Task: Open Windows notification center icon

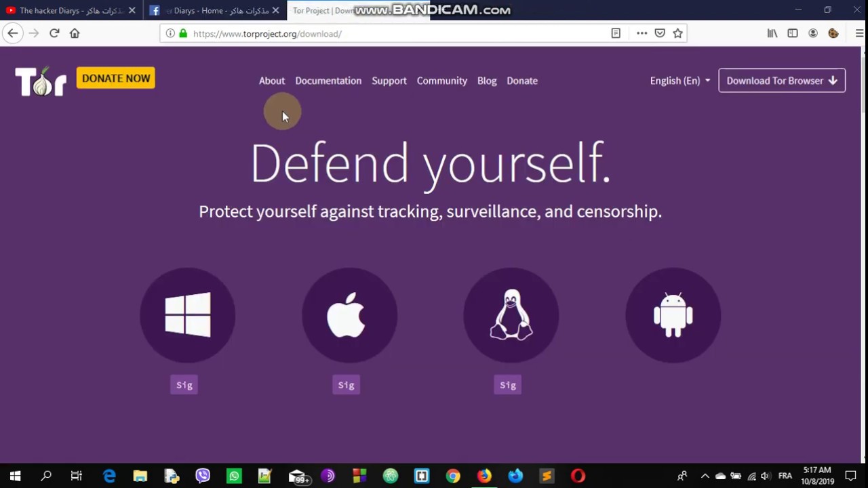Action: click(850, 476)
